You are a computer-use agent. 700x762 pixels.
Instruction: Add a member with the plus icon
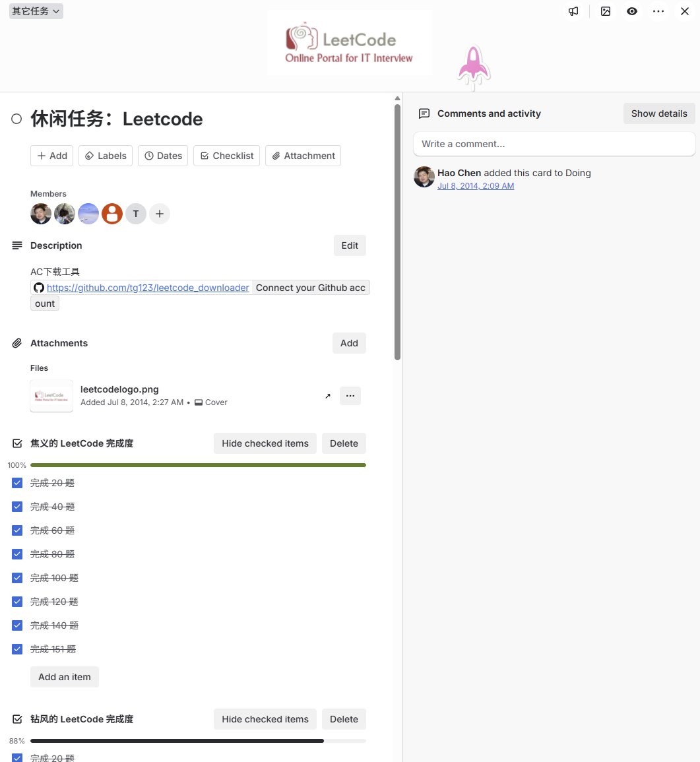click(160, 214)
